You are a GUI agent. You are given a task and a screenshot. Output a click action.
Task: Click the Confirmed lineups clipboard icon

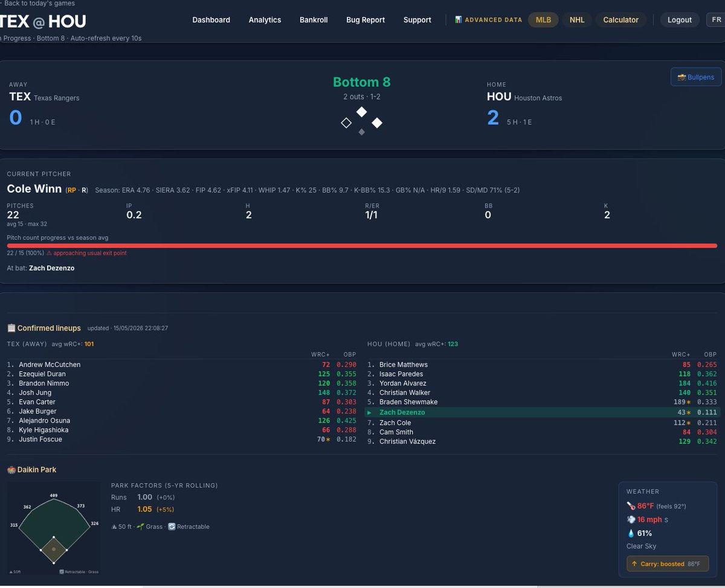pos(11,328)
